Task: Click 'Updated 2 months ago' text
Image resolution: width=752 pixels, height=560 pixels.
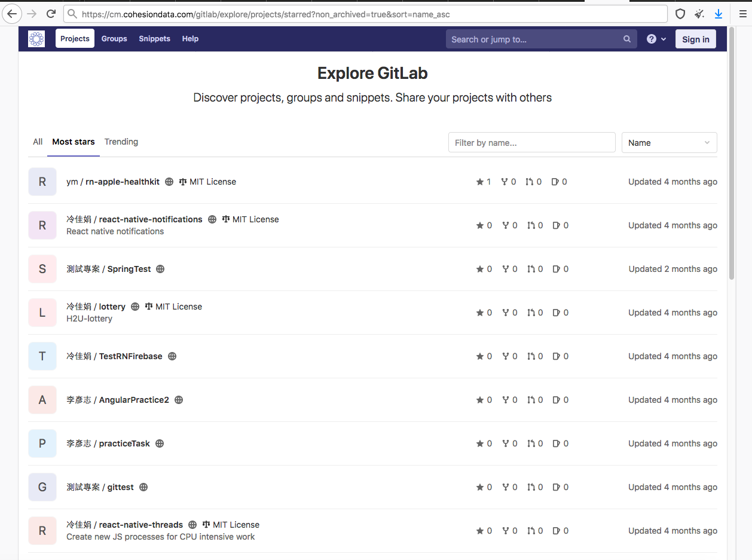Action: click(x=673, y=269)
